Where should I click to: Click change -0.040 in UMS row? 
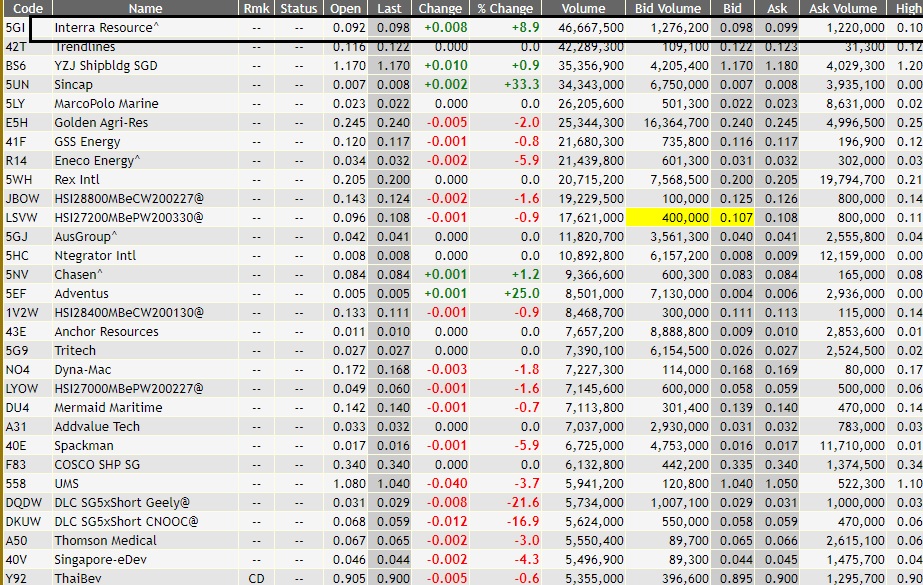(446, 484)
